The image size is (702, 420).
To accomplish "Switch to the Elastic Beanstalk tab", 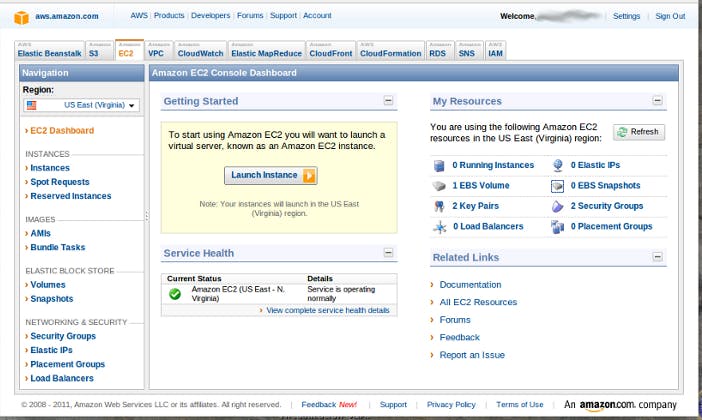I will point(50,50).
